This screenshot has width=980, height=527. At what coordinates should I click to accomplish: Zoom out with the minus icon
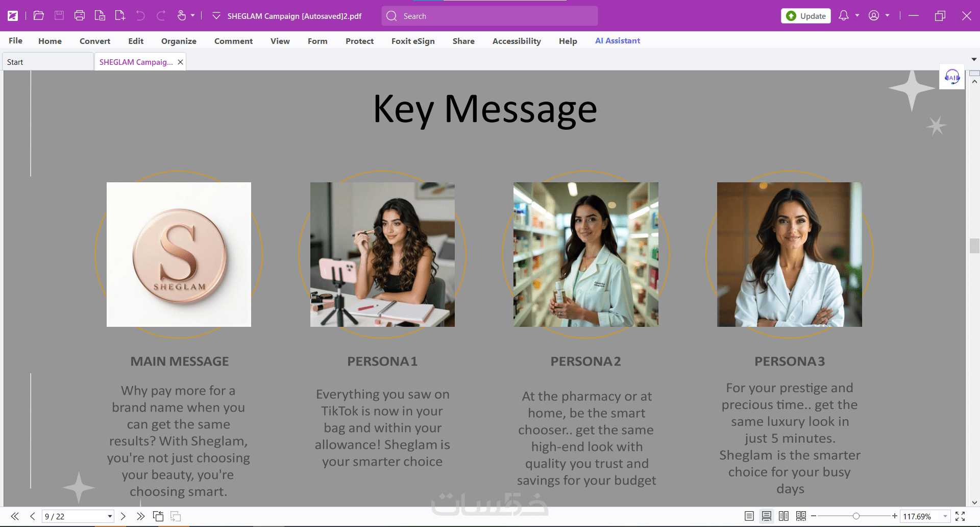pos(814,516)
